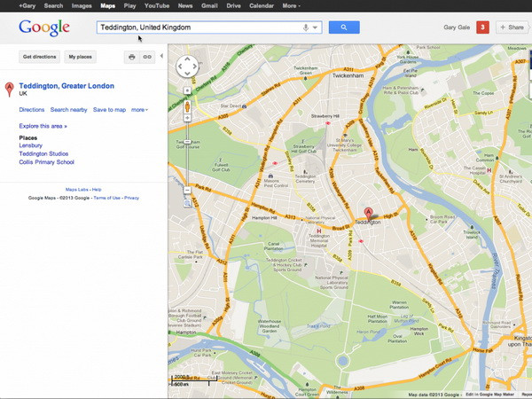Click the Cassel Hospital H icon

tap(489, 170)
